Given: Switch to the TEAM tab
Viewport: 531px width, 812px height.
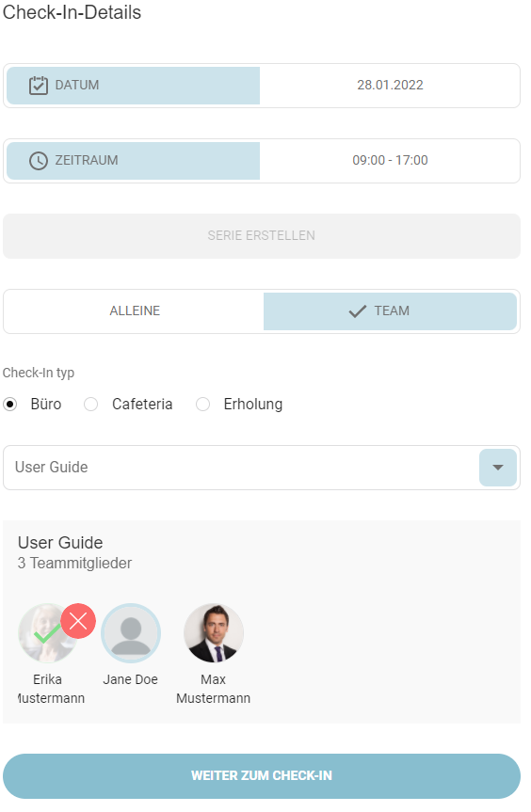Looking at the screenshot, I should 390,311.
